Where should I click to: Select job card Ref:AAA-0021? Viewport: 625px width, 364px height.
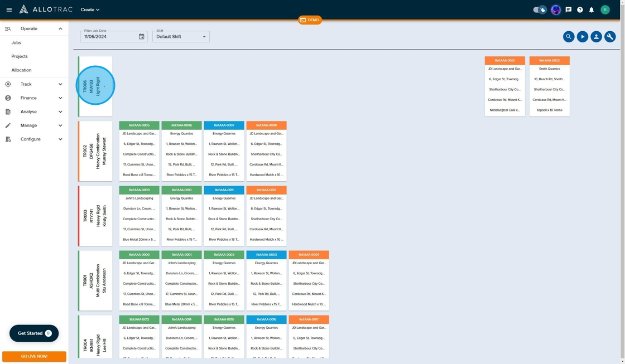click(x=504, y=85)
